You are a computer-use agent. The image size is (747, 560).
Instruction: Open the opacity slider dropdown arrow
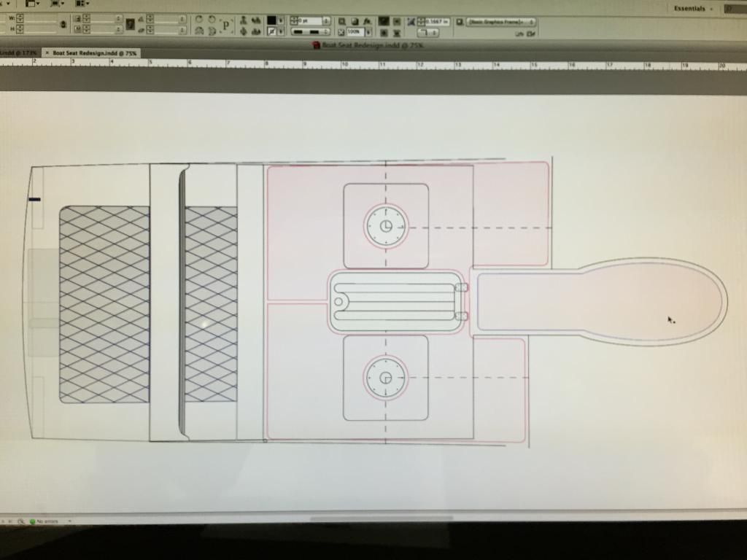[x=368, y=32]
